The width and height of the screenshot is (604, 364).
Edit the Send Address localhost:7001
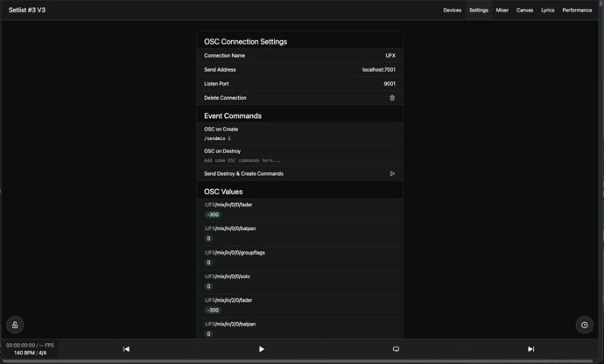pyautogui.click(x=379, y=70)
